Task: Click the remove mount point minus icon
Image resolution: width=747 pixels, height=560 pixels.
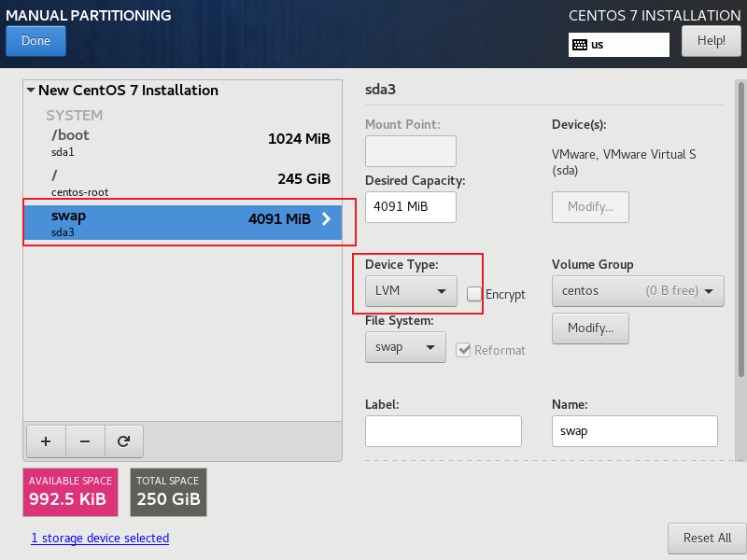Action: (84, 440)
